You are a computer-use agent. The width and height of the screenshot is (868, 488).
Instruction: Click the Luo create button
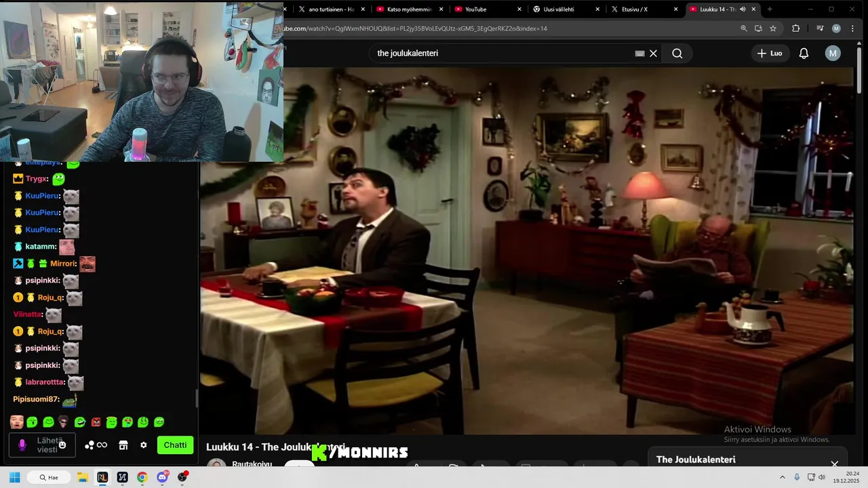pos(770,54)
